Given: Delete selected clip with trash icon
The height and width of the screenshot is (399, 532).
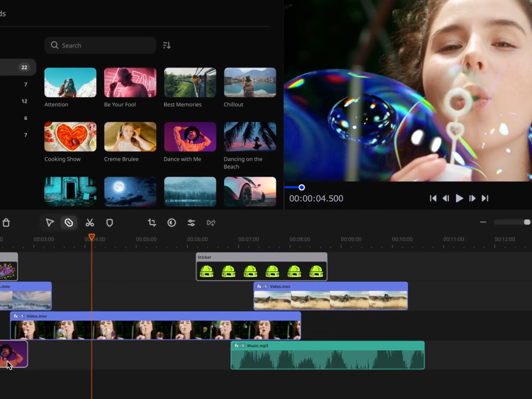Looking at the screenshot, I should pos(6,223).
